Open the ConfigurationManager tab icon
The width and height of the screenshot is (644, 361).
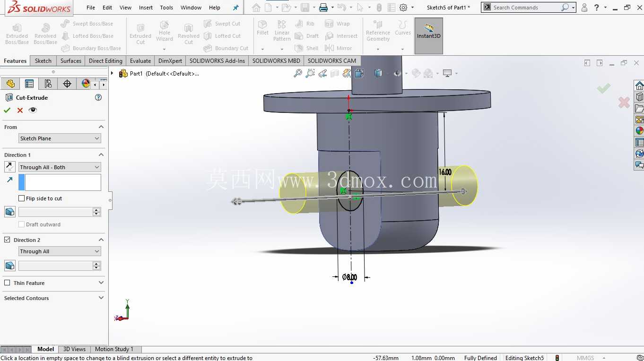coord(48,84)
